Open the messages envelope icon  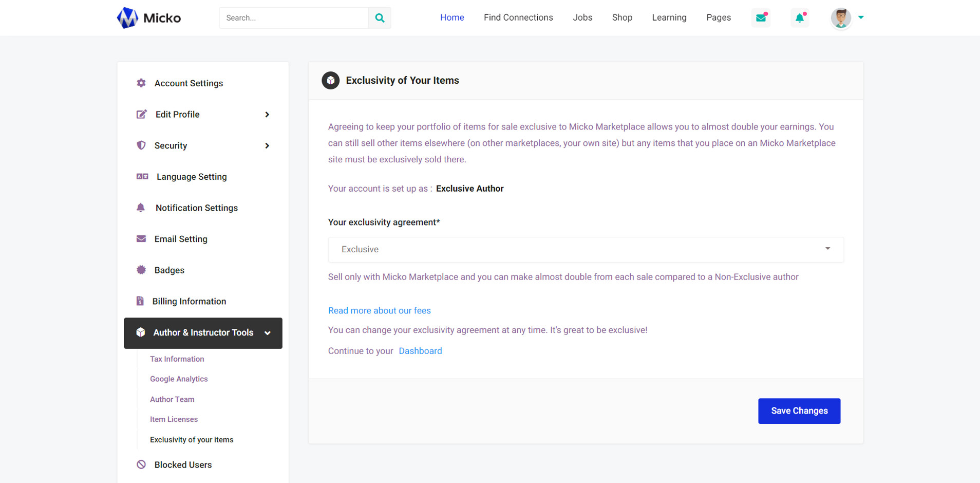pyautogui.click(x=761, y=18)
